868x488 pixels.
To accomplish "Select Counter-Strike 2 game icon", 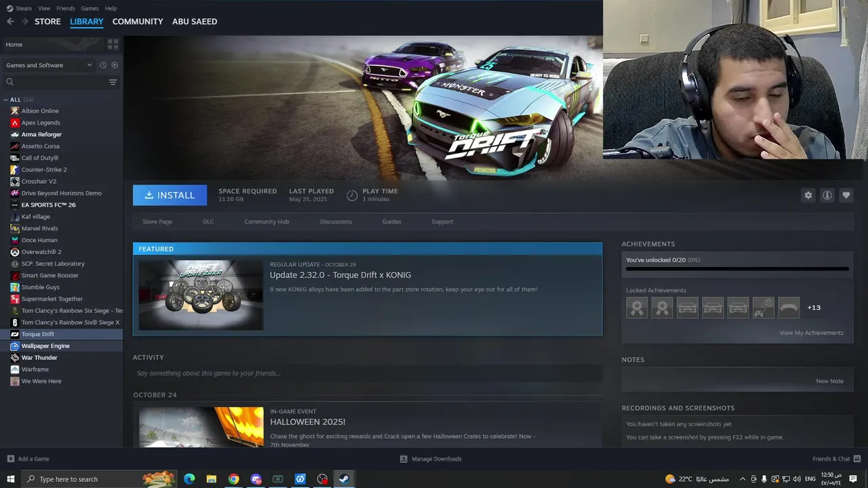I will click(x=15, y=169).
